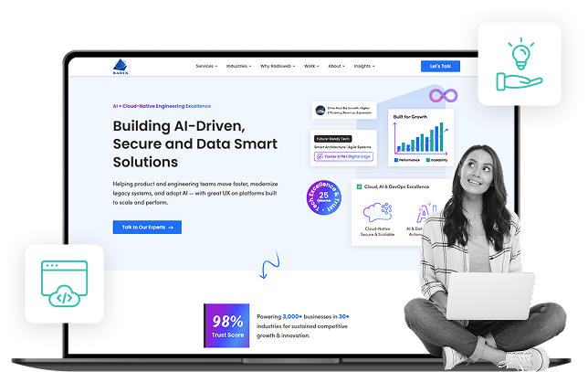Expand the Industries menu
Viewport: 588px width, 372px height.
click(x=239, y=66)
